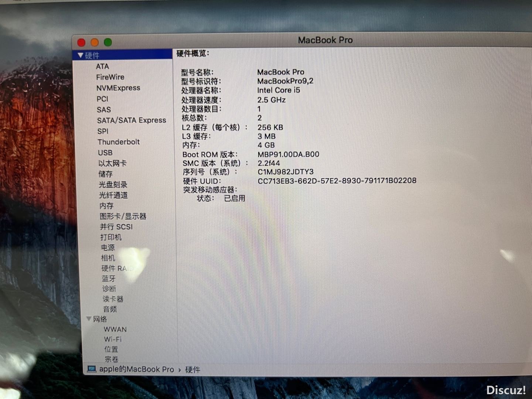The width and height of the screenshot is (532, 399).
Task: Select 并行 SCSI in the sidebar
Action: point(116,227)
